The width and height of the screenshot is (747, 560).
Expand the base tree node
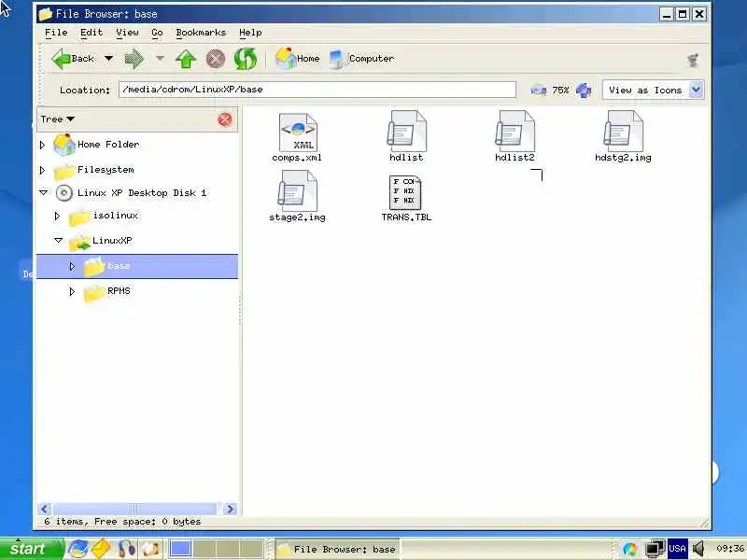(x=72, y=266)
